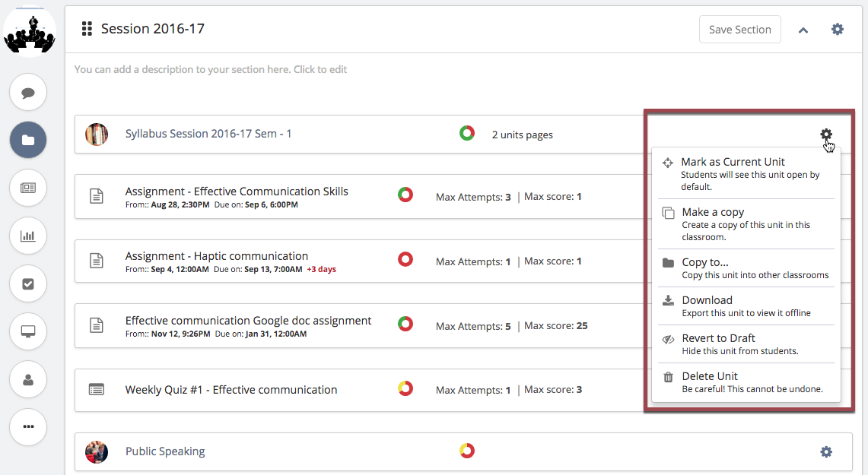This screenshot has height=475, width=868.
Task: Click 'Due on: Sep 6, 6:00PM' date text
Action: 256,204
